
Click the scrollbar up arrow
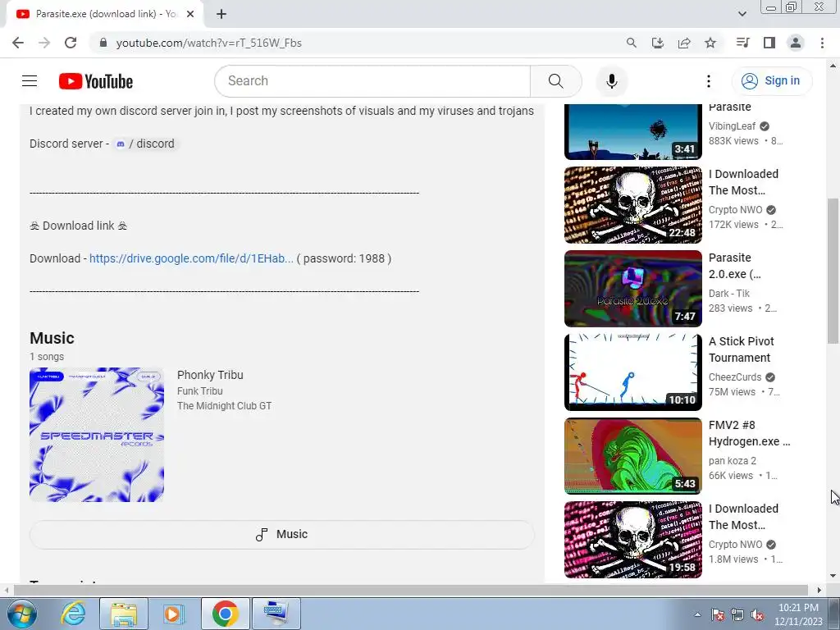click(x=833, y=66)
